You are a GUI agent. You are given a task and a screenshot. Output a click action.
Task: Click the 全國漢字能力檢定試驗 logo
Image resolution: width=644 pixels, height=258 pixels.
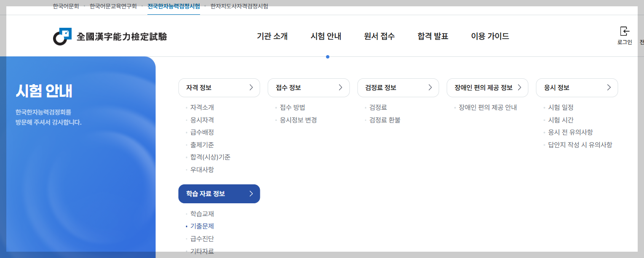click(109, 36)
